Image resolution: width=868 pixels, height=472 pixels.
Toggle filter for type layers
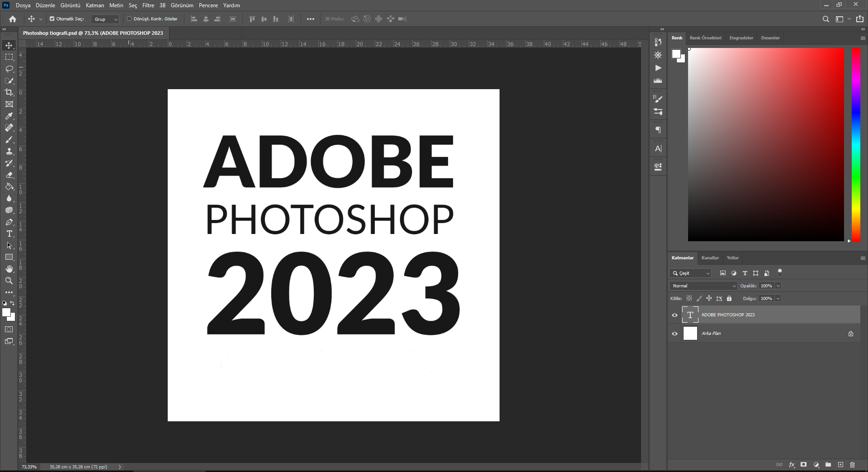745,273
